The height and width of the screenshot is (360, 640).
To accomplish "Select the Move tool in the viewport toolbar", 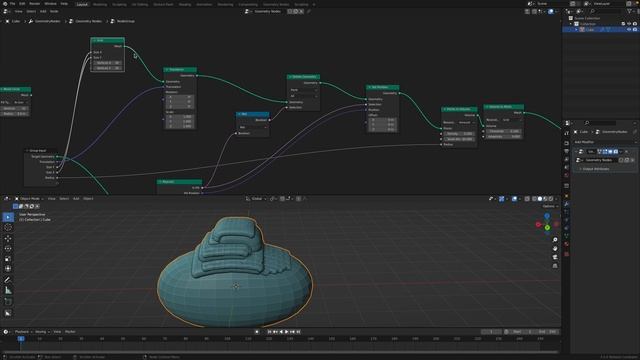I will tap(8, 239).
